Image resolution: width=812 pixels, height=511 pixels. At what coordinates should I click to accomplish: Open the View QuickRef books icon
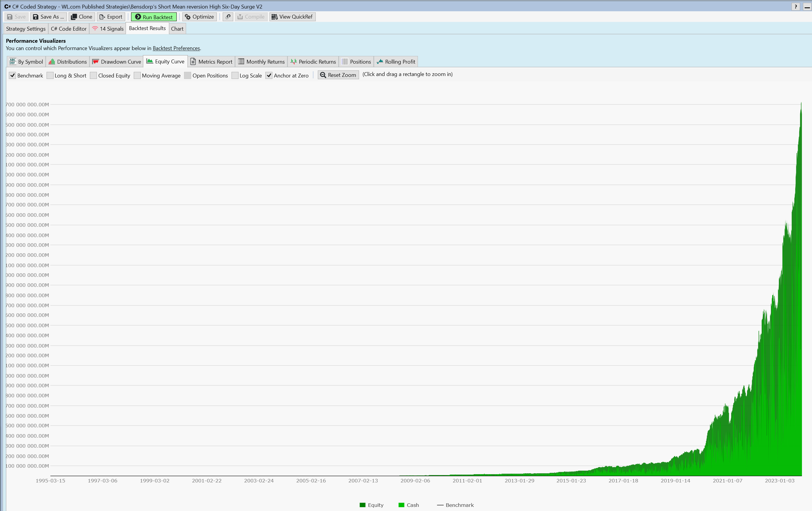(274, 17)
